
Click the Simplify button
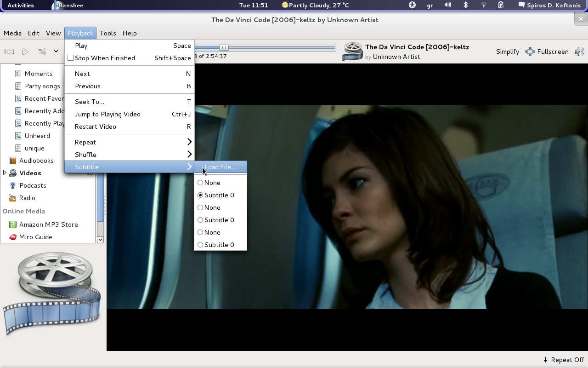507,52
